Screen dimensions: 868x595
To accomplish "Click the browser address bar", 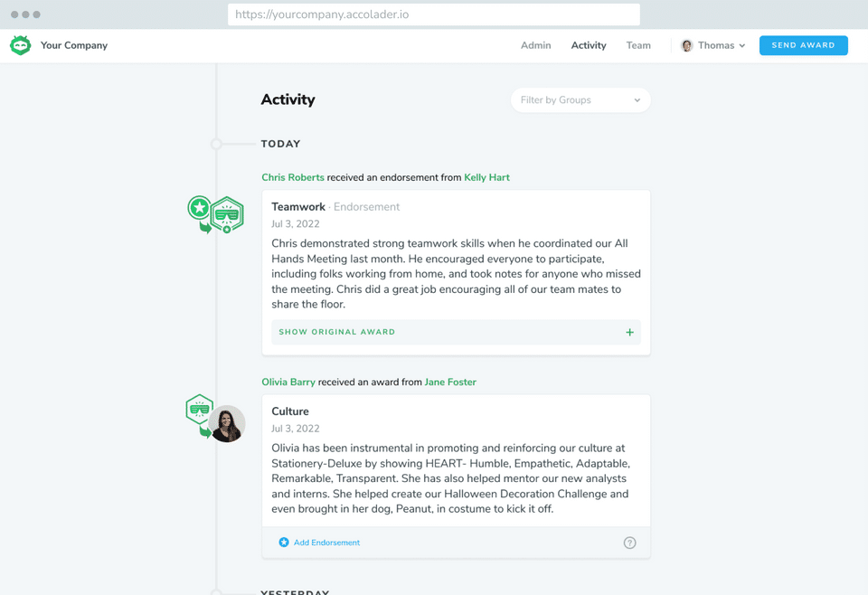I will pos(434,14).
